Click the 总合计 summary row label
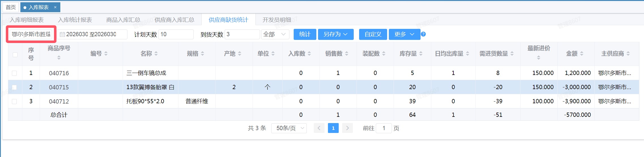This screenshot has height=157, width=644. 59,115
